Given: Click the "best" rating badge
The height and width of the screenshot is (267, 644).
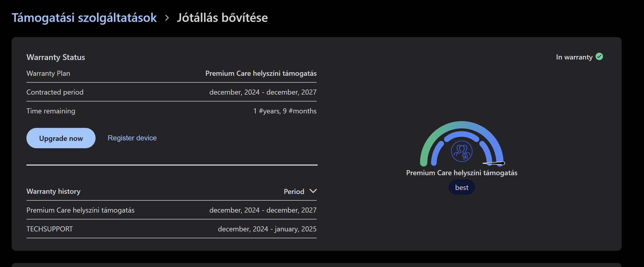Looking at the screenshot, I should pyautogui.click(x=462, y=188).
